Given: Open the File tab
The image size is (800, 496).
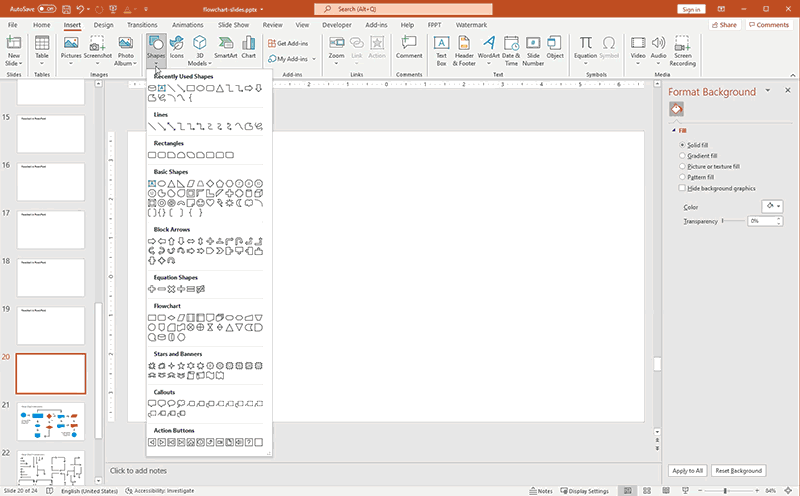Looking at the screenshot, I should [13, 24].
